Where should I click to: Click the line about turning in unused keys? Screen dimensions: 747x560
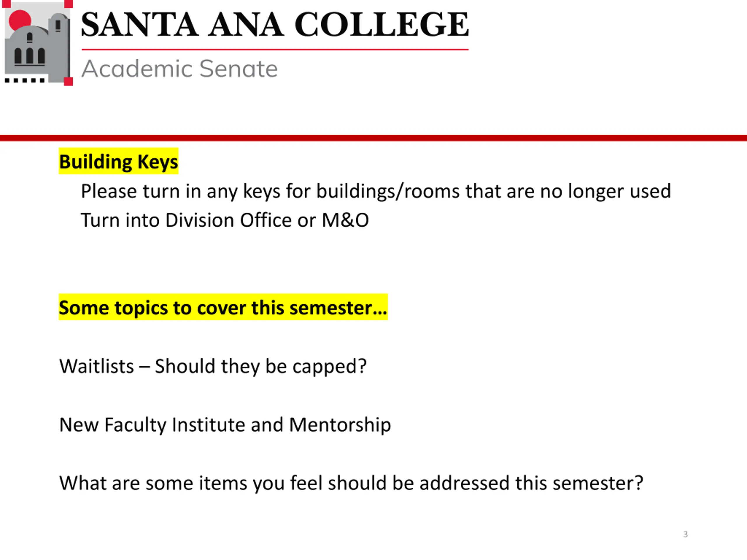[376, 191]
